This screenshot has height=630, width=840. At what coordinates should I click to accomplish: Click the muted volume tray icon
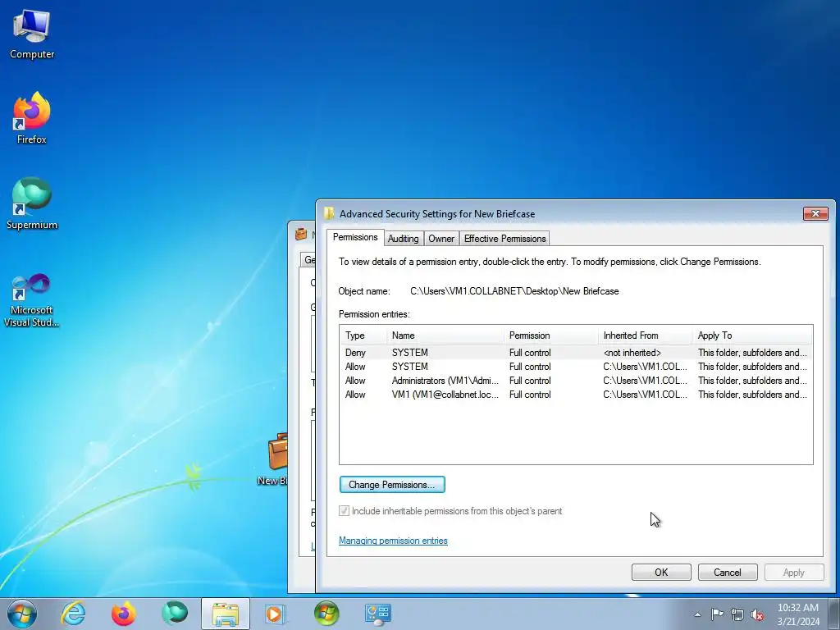click(757, 614)
